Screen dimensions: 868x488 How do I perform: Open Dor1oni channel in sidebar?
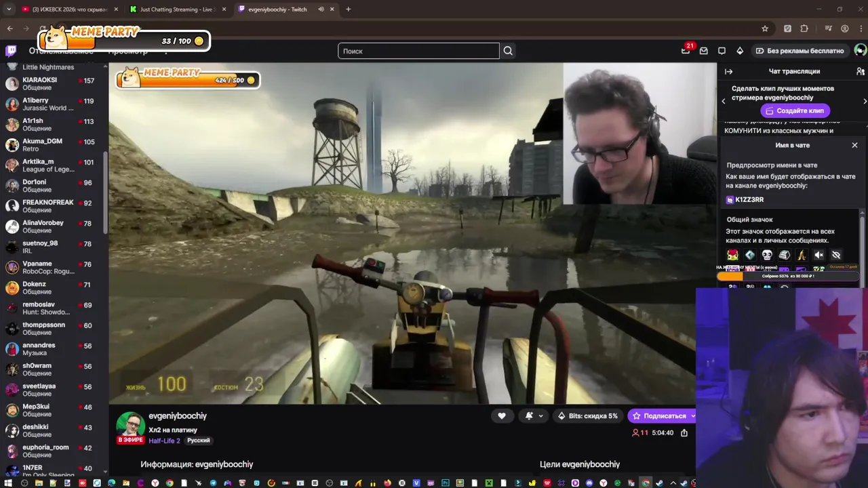click(54, 186)
